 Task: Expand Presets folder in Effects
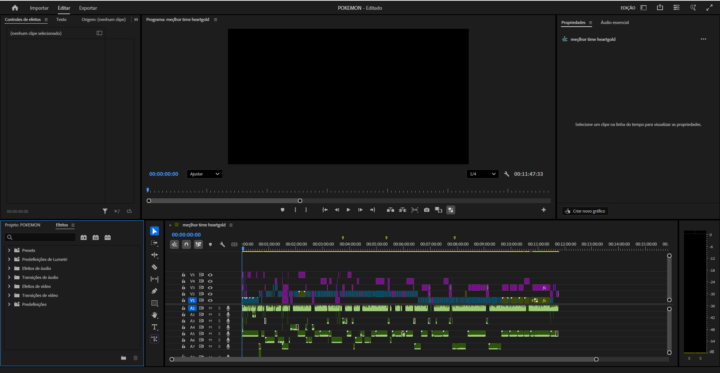tap(9, 250)
